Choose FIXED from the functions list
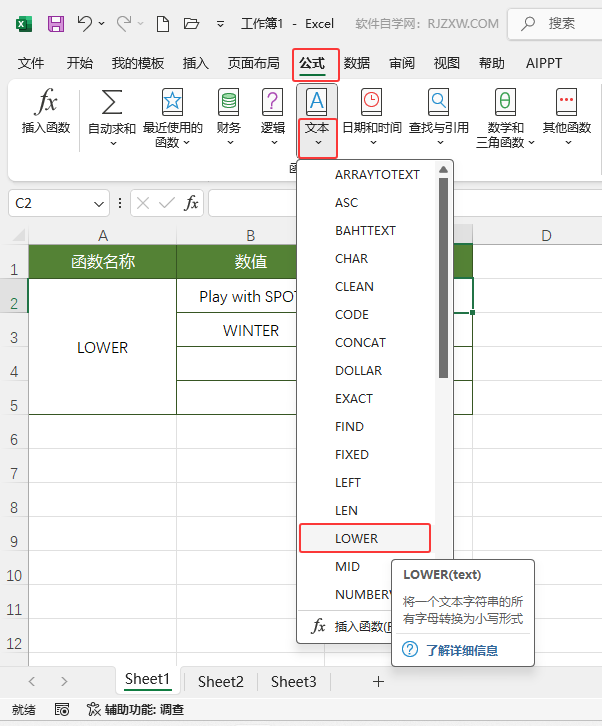This screenshot has width=602, height=726. pos(367,455)
